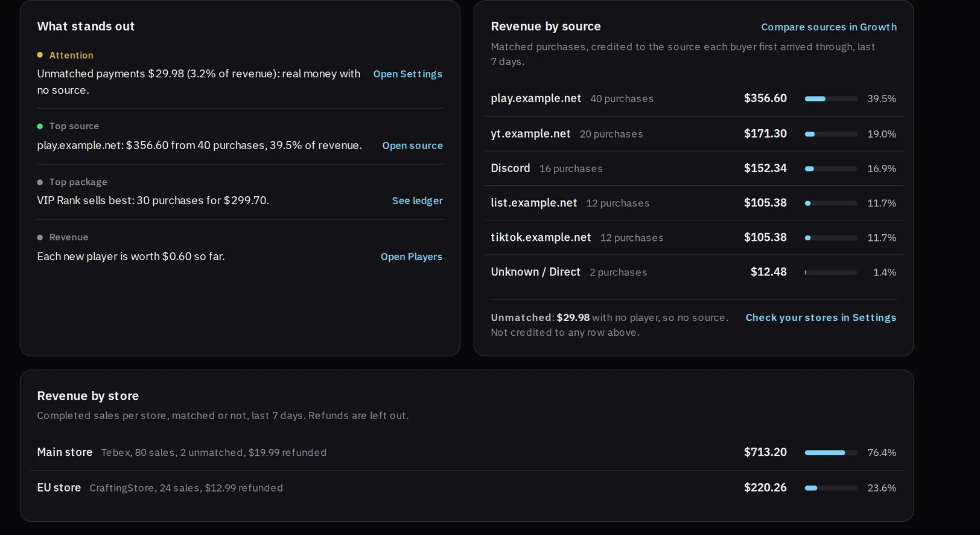Click the Open source link

pyautogui.click(x=412, y=146)
